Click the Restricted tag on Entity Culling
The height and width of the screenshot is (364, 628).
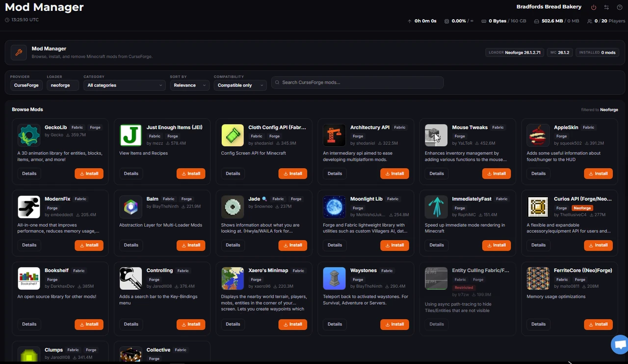coord(464,287)
